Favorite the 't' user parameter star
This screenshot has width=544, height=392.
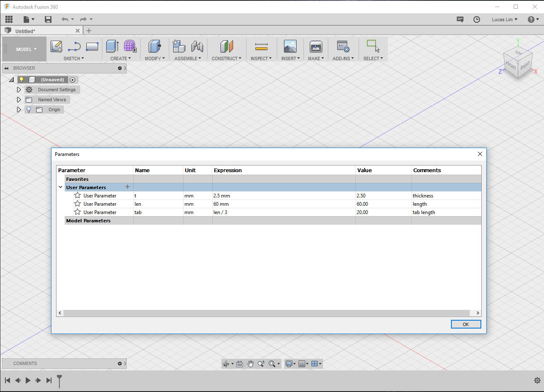coord(77,195)
